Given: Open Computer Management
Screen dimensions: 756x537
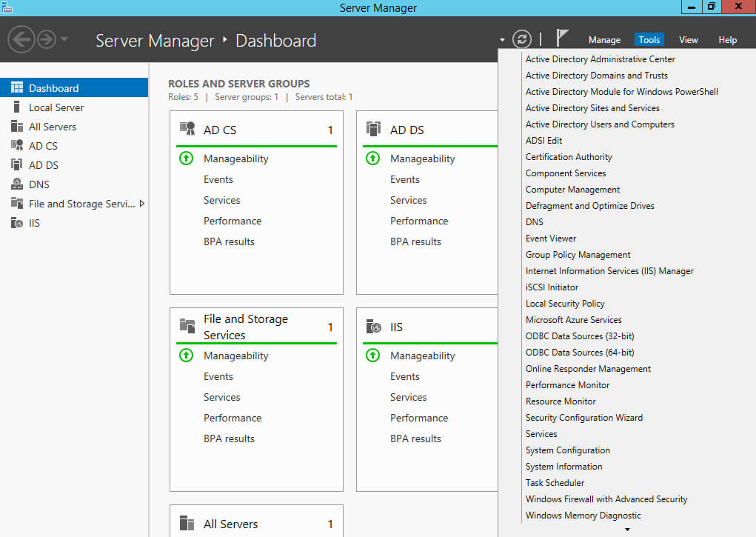Looking at the screenshot, I should pyautogui.click(x=573, y=190).
